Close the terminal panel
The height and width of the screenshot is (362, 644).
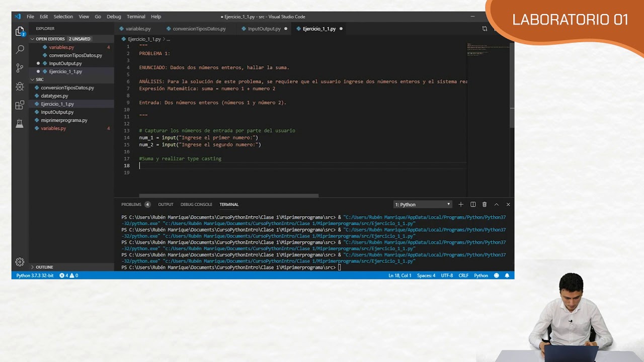click(x=508, y=205)
